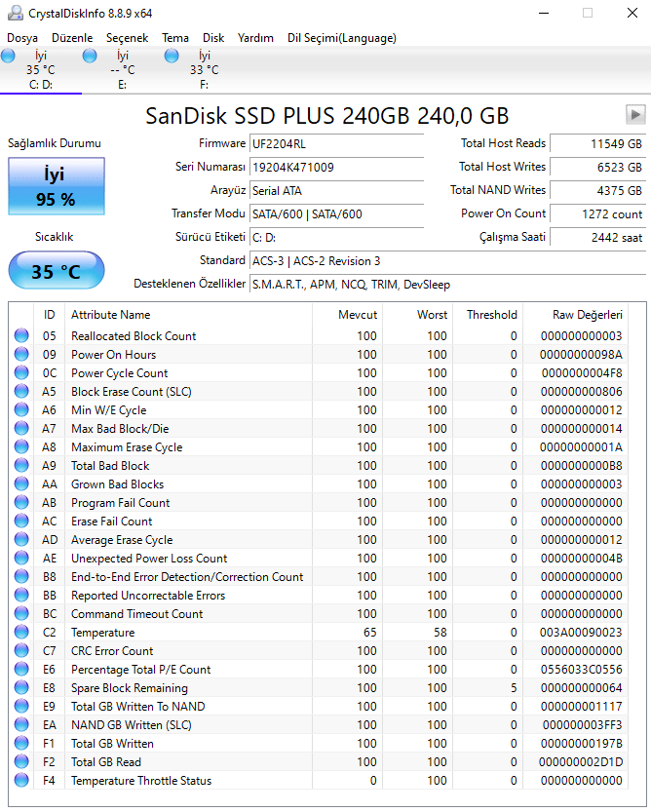Click status orb for CRC Error Count
The width and height of the screenshot is (651, 812).
click(21, 650)
